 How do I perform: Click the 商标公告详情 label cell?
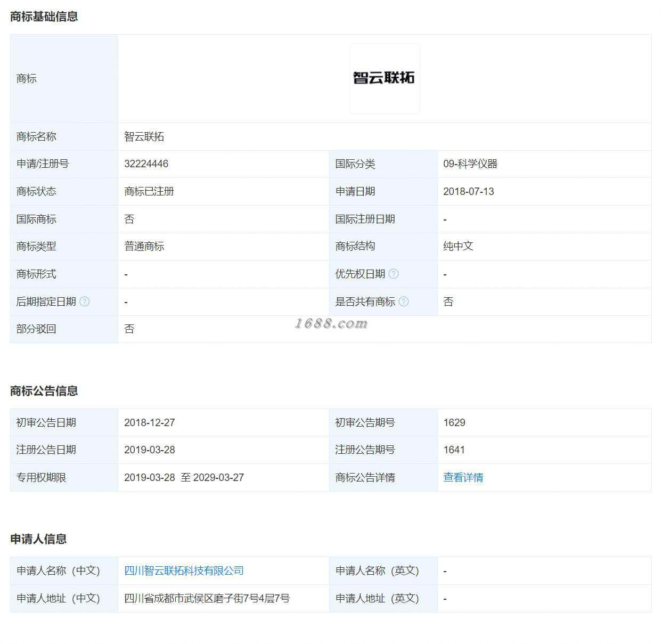[383, 477]
